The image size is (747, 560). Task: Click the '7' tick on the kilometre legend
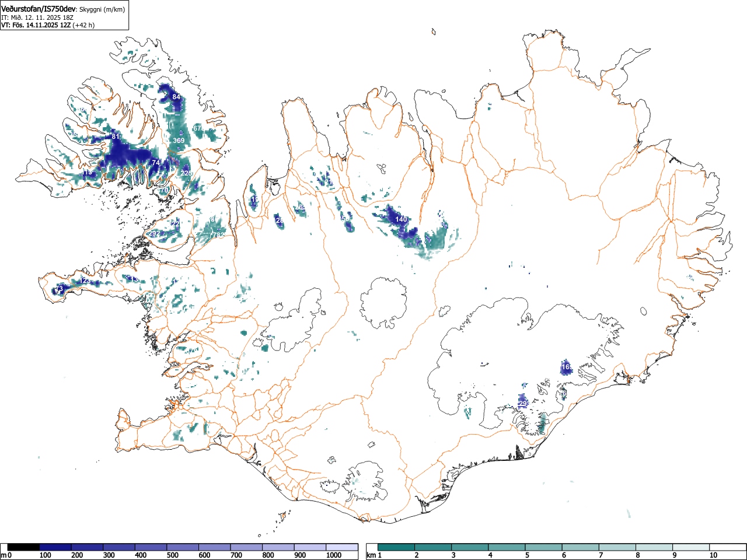click(x=601, y=555)
